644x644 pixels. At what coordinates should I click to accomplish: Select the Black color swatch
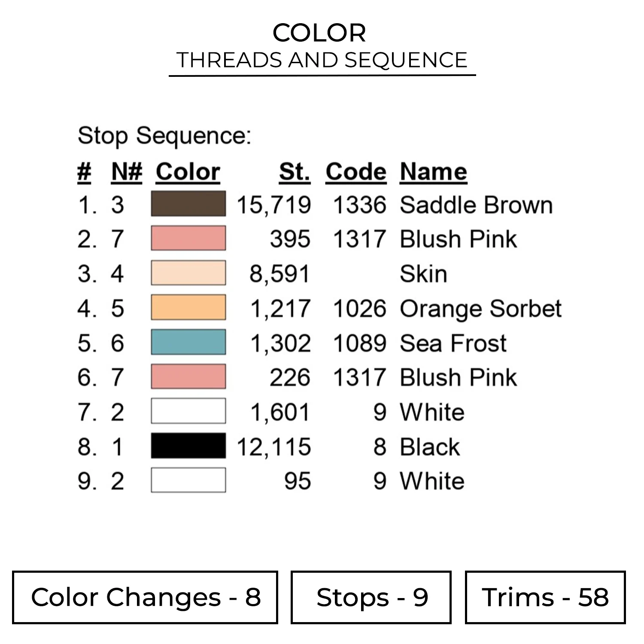click(x=188, y=446)
